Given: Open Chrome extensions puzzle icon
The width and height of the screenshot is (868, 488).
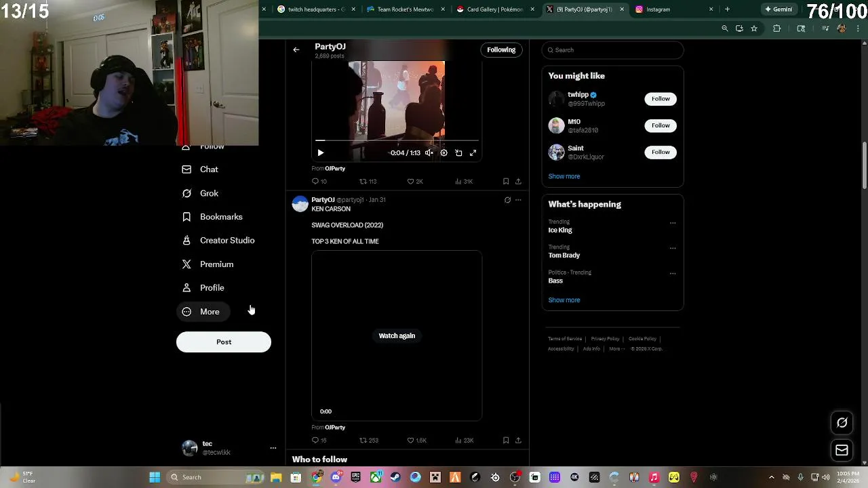Looking at the screenshot, I should click(777, 28).
